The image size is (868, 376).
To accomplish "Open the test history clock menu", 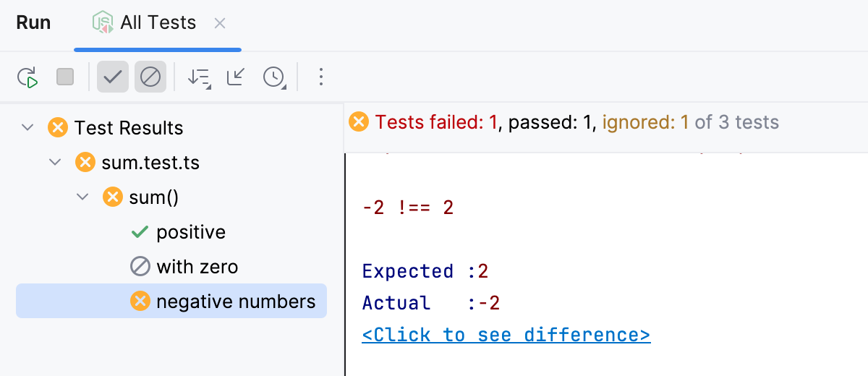I will 274,77.
